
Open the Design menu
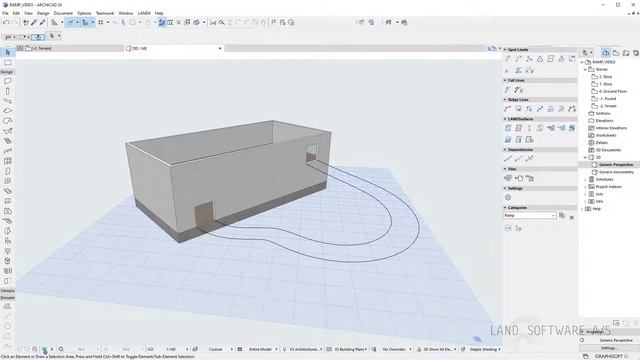(43, 13)
